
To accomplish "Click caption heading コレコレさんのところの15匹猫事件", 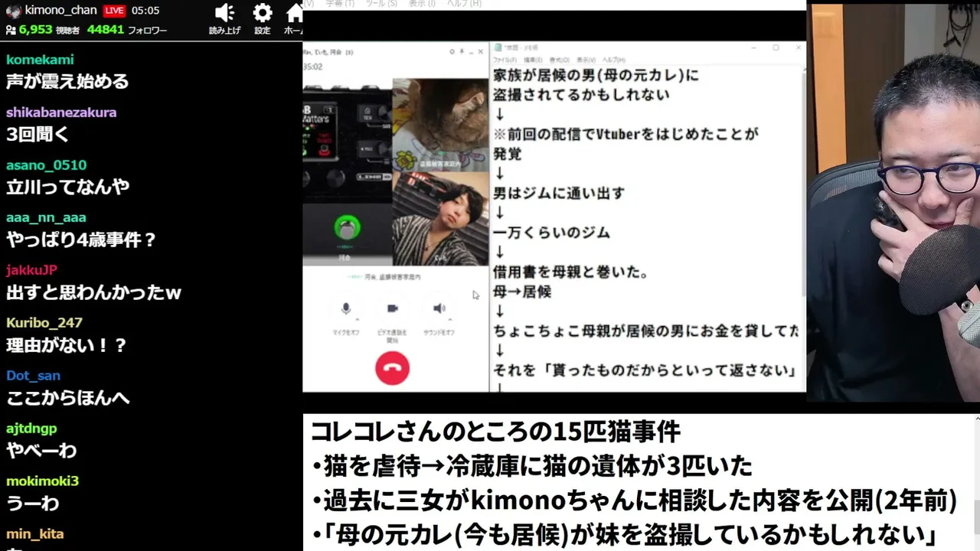I will pyautogui.click(x=495, y=432).
